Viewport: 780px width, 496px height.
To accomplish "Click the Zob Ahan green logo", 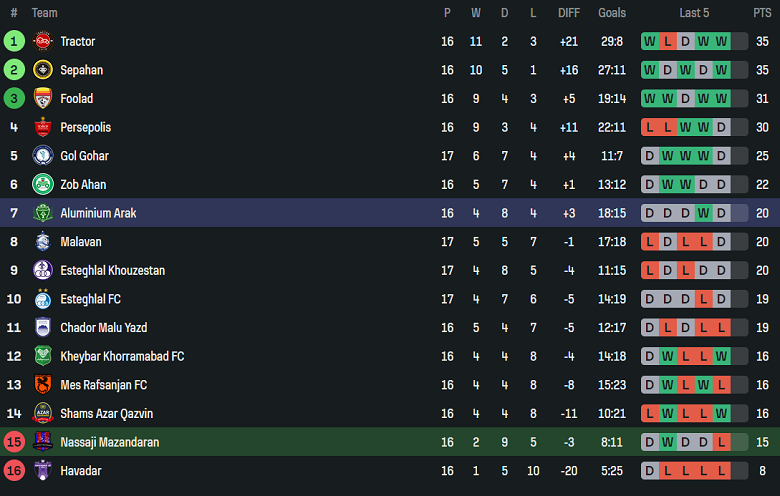I will [x=42, y=184].
